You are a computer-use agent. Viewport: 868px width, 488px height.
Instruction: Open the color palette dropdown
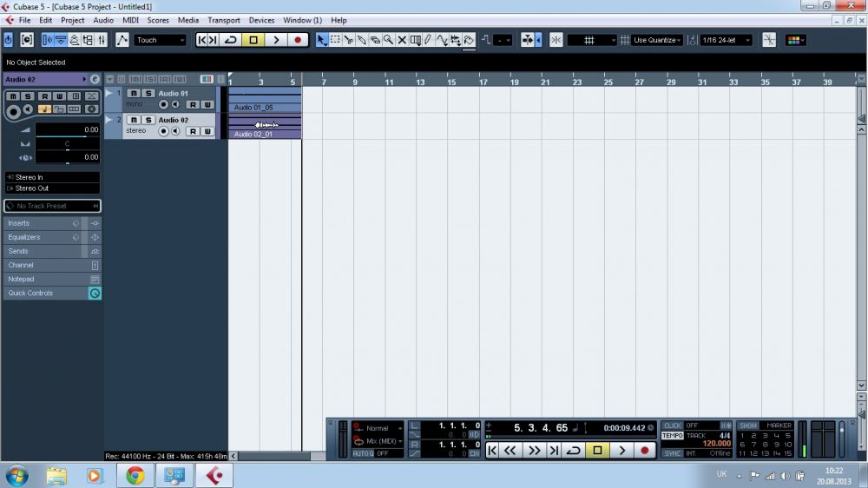pyautogui.click(x=796, y=40)
